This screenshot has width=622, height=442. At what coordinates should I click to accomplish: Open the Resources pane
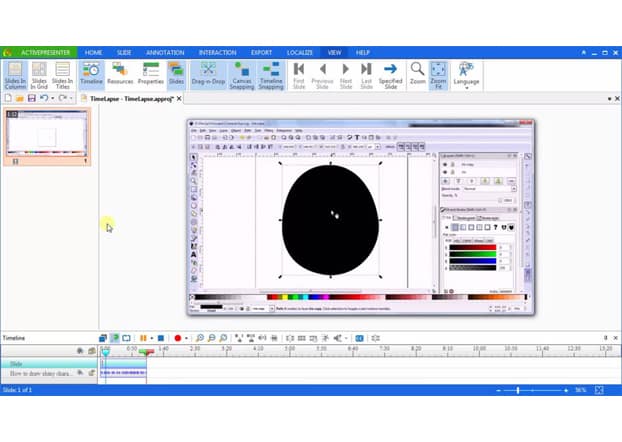[x=121, y=74]
